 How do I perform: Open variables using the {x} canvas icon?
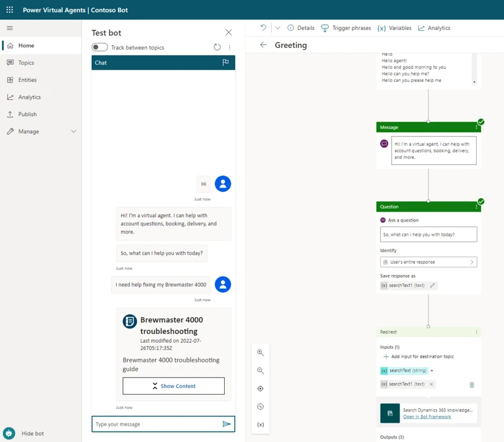pos(260,425)
